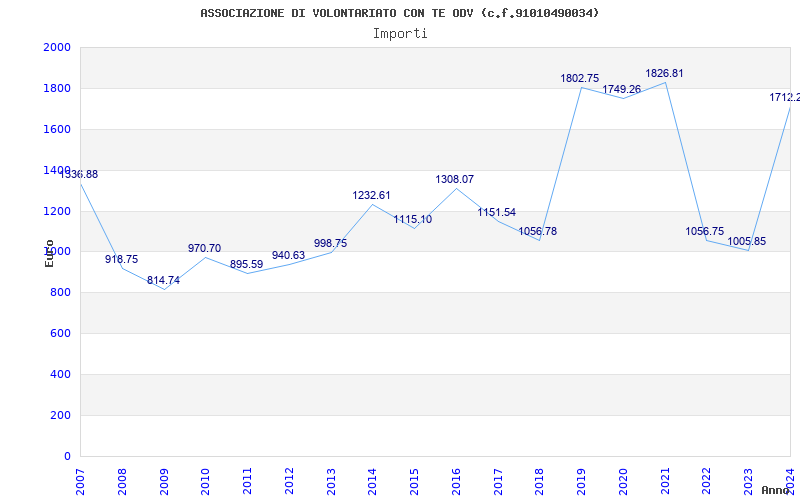The width and height of the screenshot is (800, 500).
Task: Select the data label 1005.85
Action: (746, 241)
